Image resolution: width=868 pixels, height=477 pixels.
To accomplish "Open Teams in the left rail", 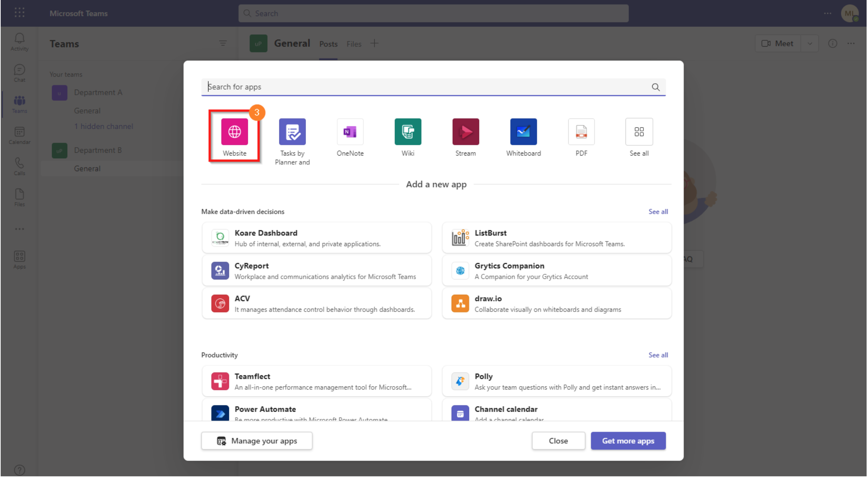I will [x=19, y=104].
